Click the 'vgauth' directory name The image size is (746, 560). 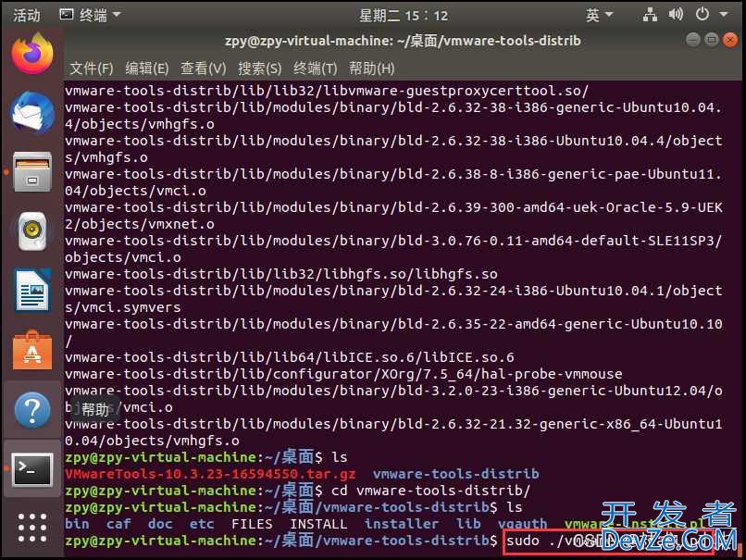pyautogui.click(x=522, y=524)
